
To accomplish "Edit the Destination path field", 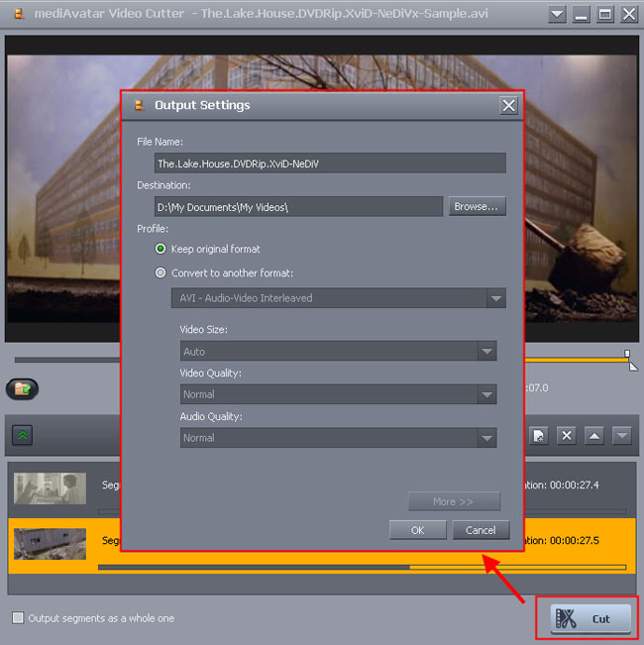I will pos(298,206).
